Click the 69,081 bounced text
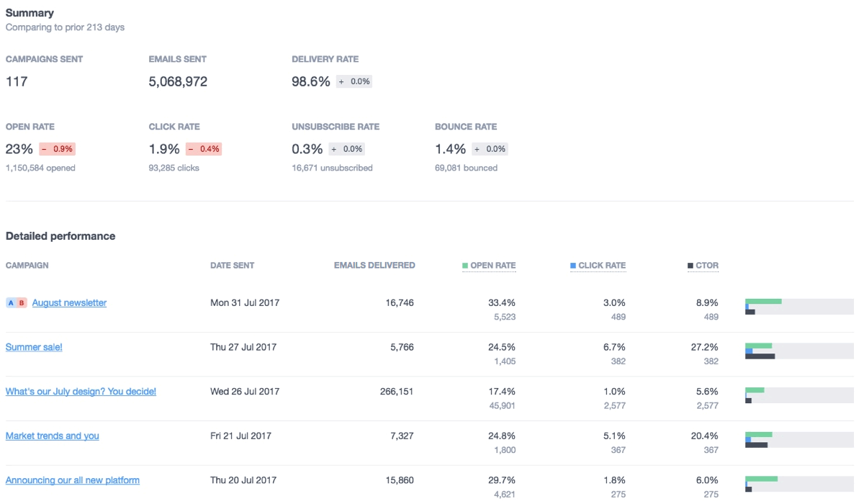The width and height of the screenshot is (864, 504). (466, 168)
